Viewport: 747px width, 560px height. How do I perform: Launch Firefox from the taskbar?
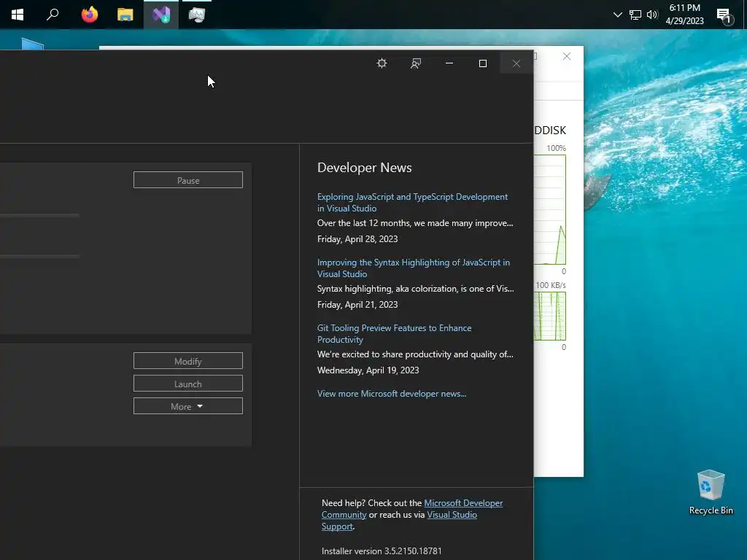89,15
